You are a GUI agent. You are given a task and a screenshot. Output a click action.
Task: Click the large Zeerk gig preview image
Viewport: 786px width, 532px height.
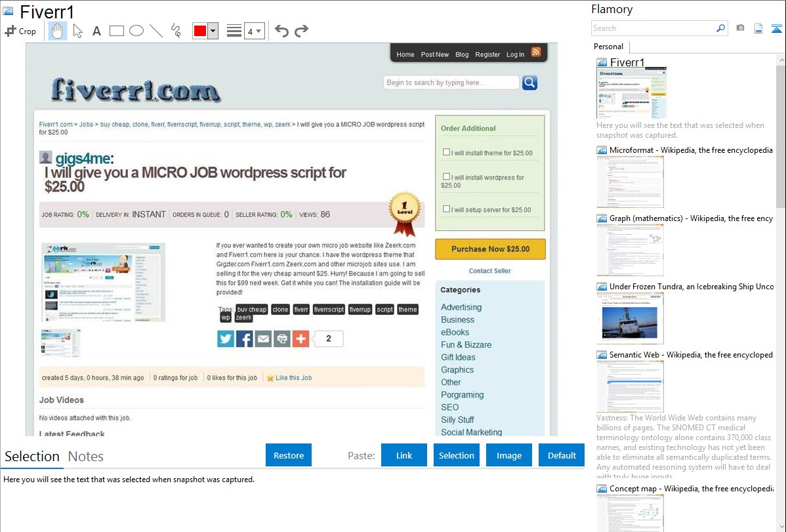pyautogui.click(x=103, y=282)
